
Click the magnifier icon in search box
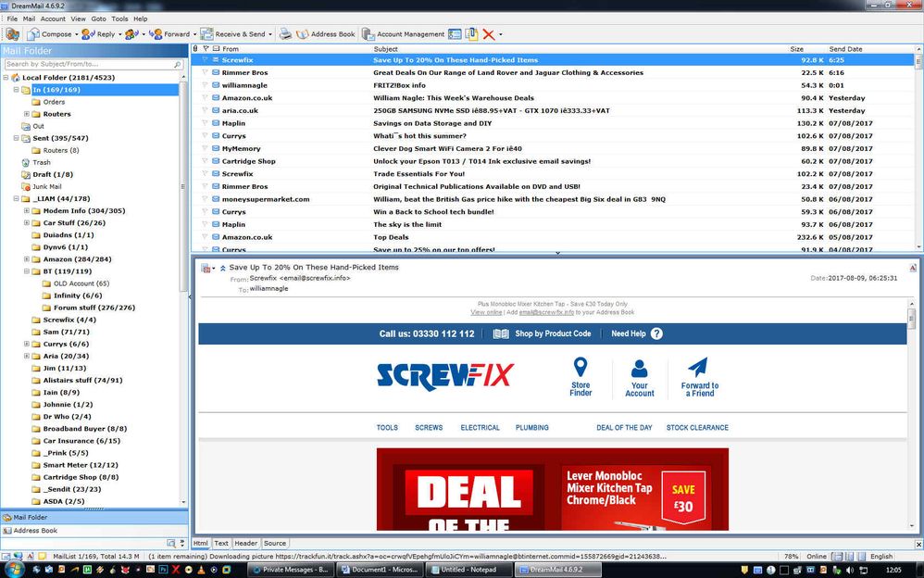[178, 64]
